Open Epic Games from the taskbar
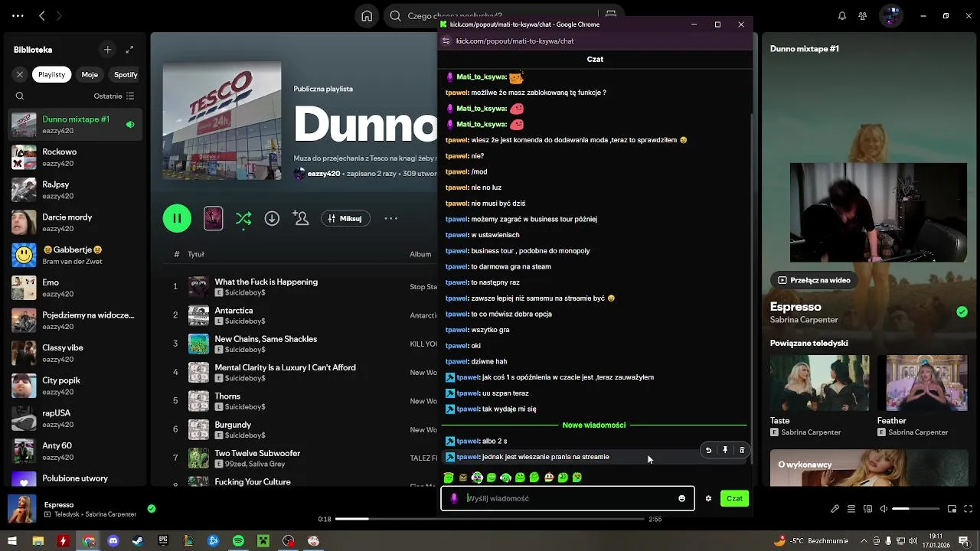Viewport: 980px width, 551px height. point(163,541)
